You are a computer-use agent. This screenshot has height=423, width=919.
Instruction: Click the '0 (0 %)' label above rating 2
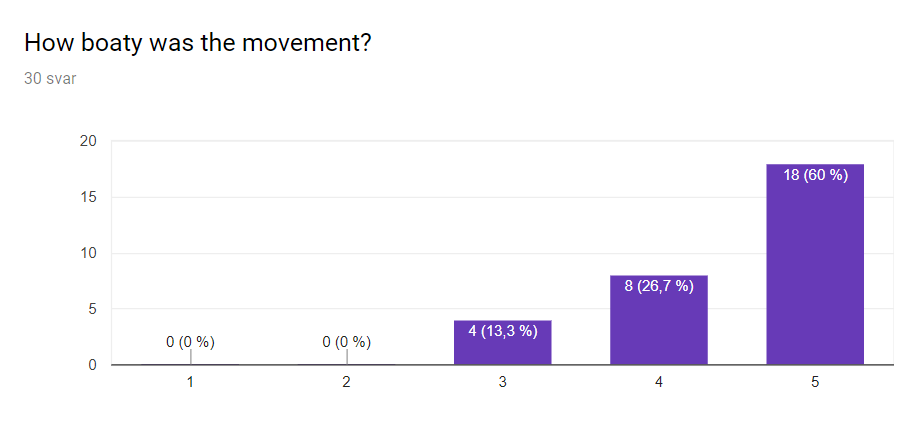[346, 342]
